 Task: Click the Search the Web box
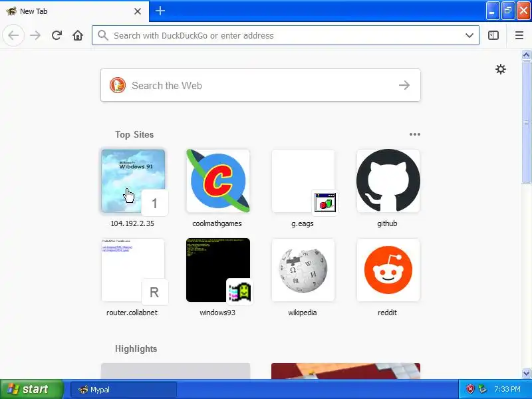[261, 85]
